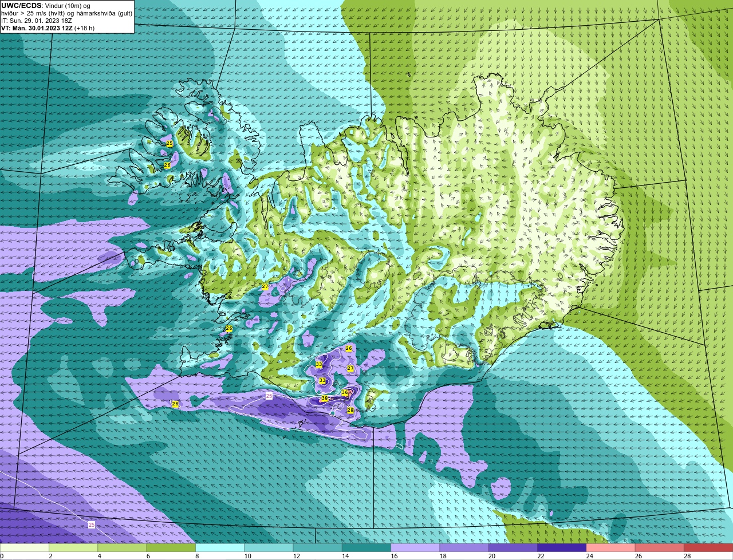Click the 16–18 m/s lavender legend swatch
Viewport: 733px width, 560px height.
415,548
